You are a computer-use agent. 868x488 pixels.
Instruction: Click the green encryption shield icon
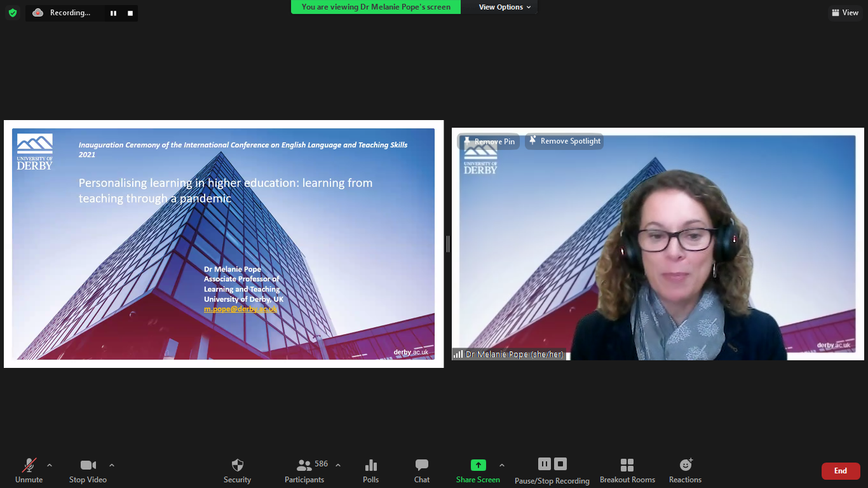[x=13, y=13]
